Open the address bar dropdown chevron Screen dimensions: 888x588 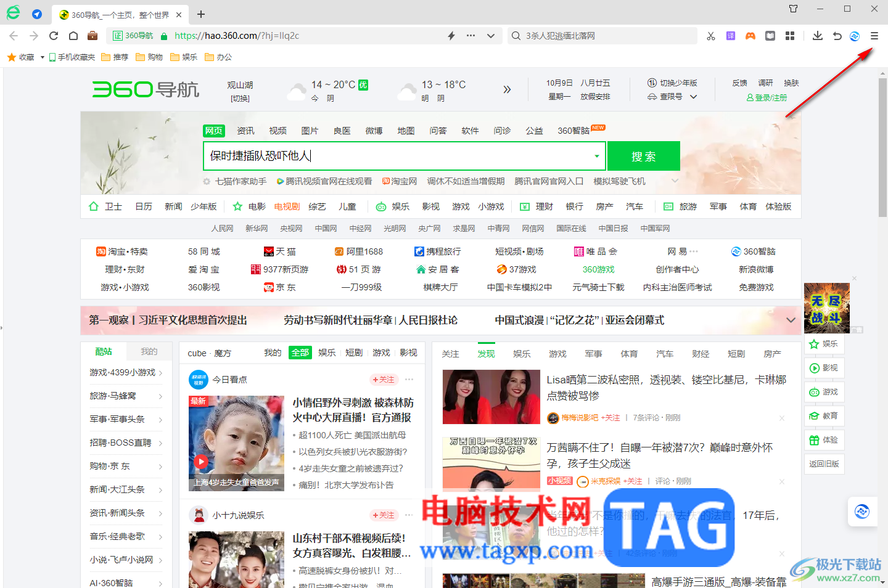pos(490,36)
